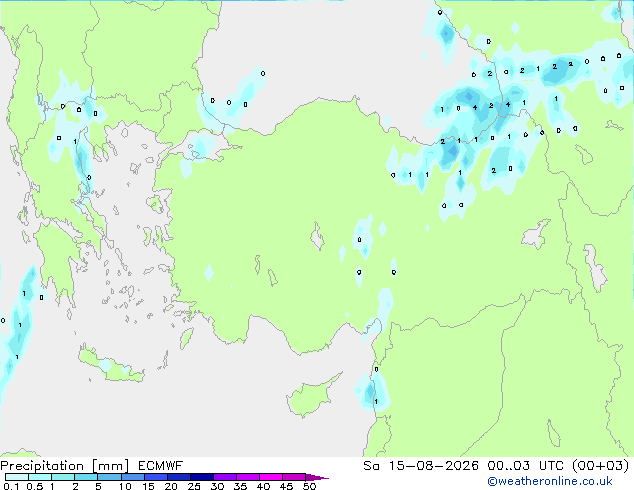Click the 'ECMWF' model label
Image resolution: width=634 pixels, height=490 pixels.
coord(161,466)
